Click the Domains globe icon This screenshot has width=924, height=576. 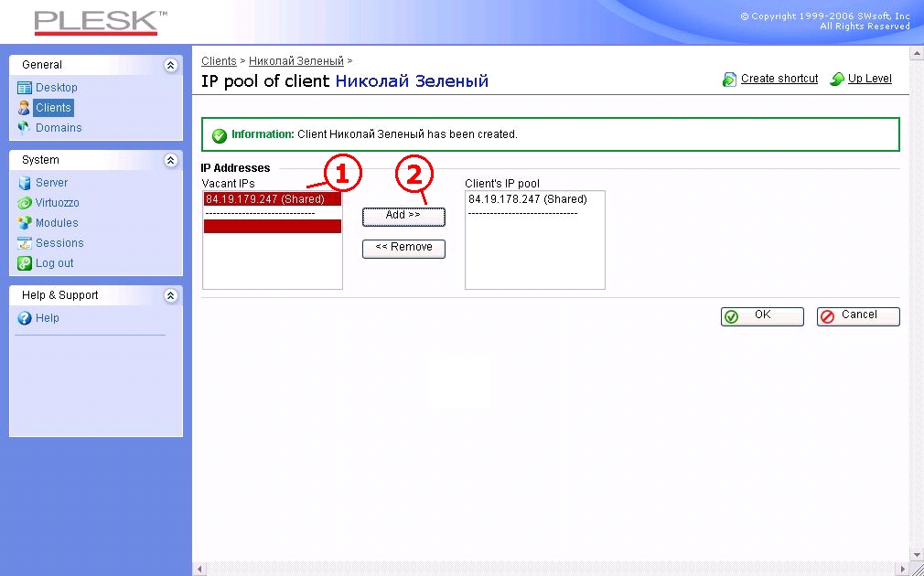(x=25, y=128)
